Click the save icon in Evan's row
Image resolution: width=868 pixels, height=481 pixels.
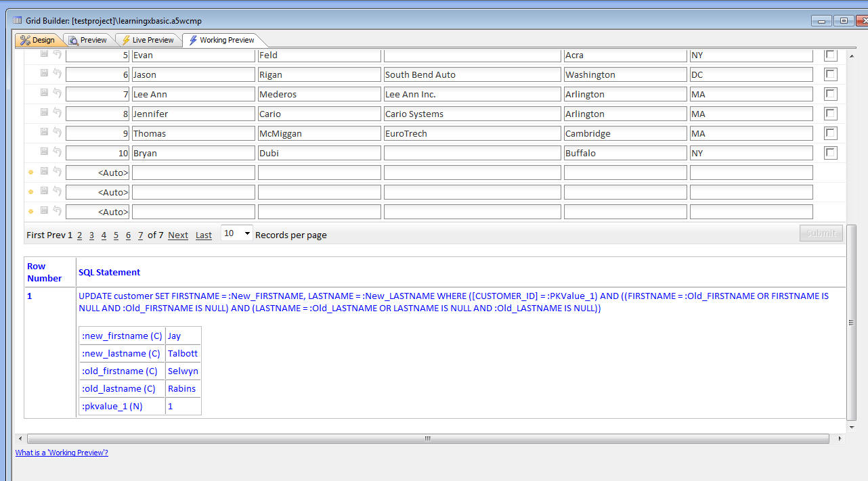44,53
